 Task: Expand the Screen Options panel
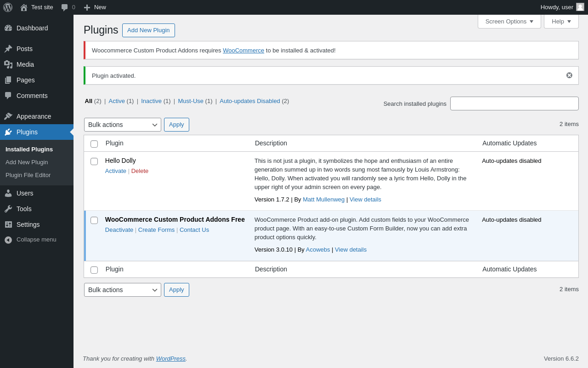509,22
